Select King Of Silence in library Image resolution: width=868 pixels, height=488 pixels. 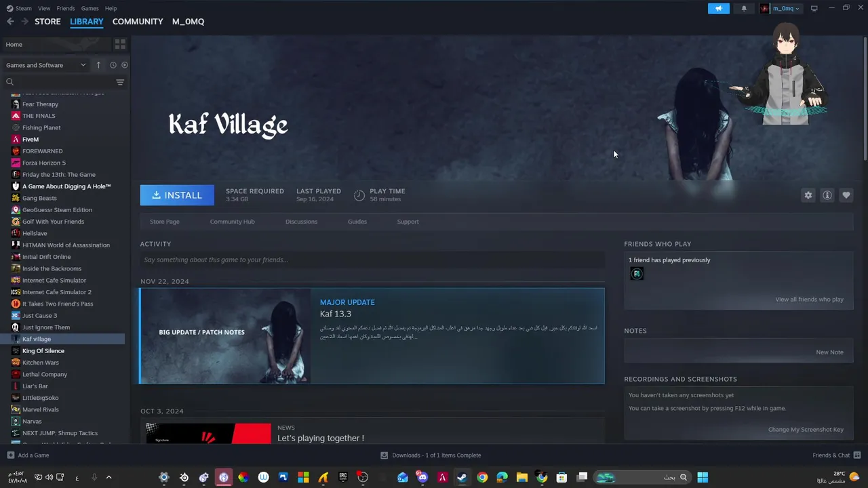[x=43, y=351]
